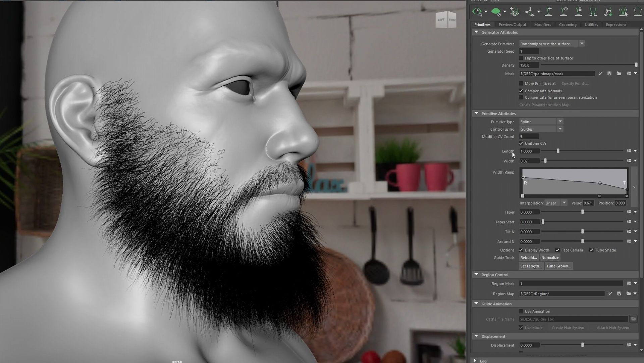Screen dimensions: 644x363
Task: Disable the Tube Shade option
Action: click(x=592, y=250)
